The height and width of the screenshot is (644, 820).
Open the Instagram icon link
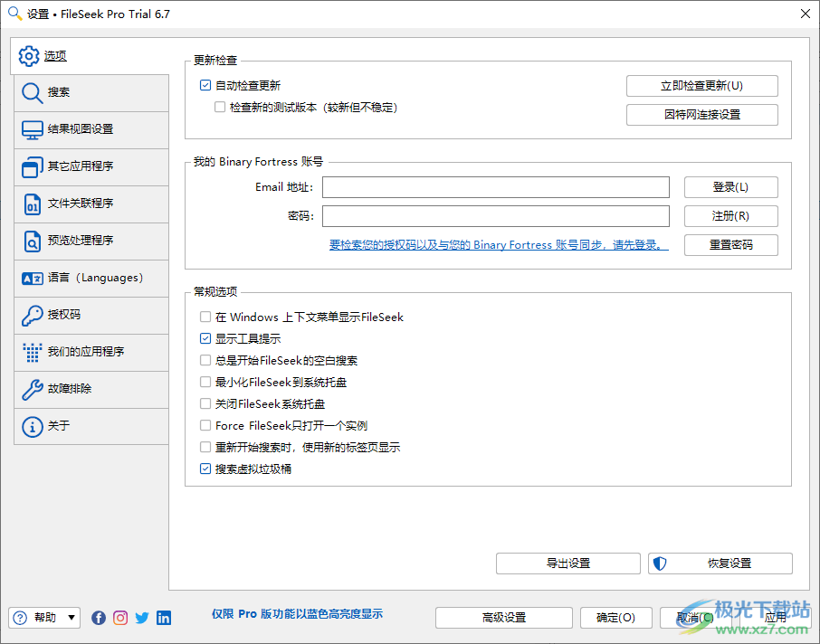(x=120, y=618)
